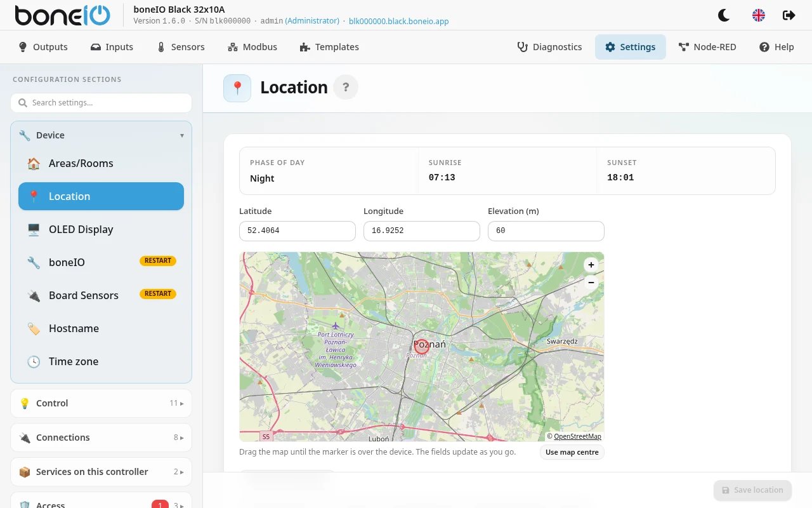Viewport: 812px width, 508px height.
Task: Open the Location help question mark
Action: click(x=346, y=88)
